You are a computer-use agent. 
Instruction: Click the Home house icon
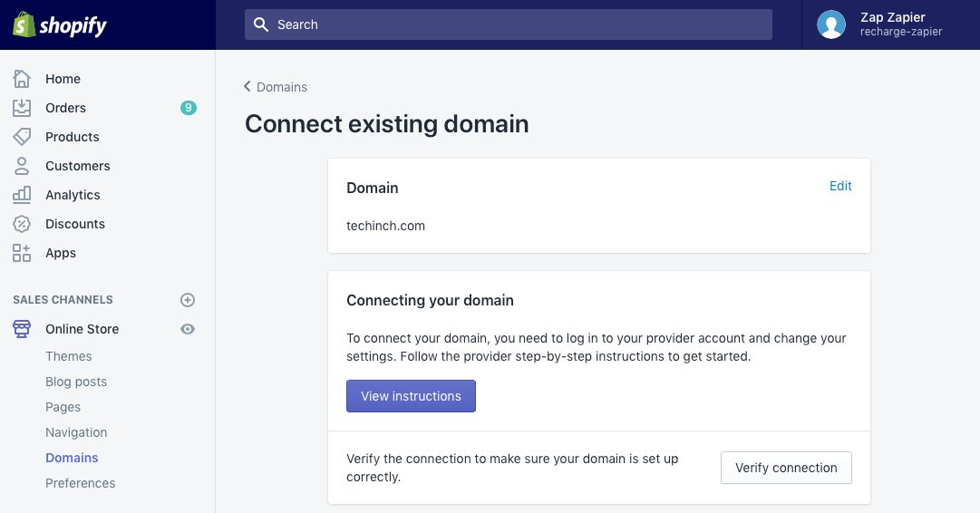click(22, 79)
